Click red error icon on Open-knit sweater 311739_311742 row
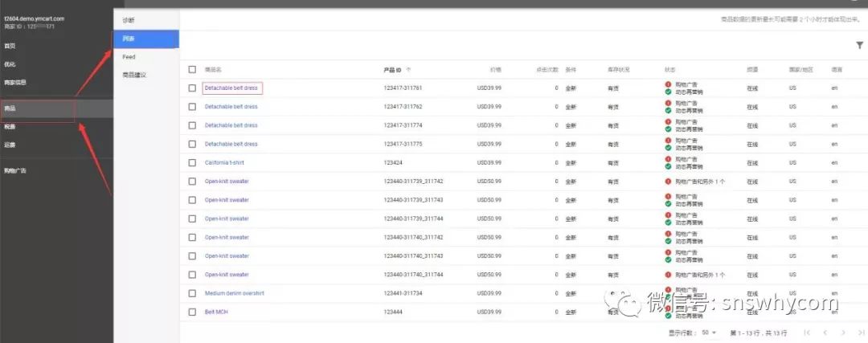868x343 pixels. [x=668, y=182]
